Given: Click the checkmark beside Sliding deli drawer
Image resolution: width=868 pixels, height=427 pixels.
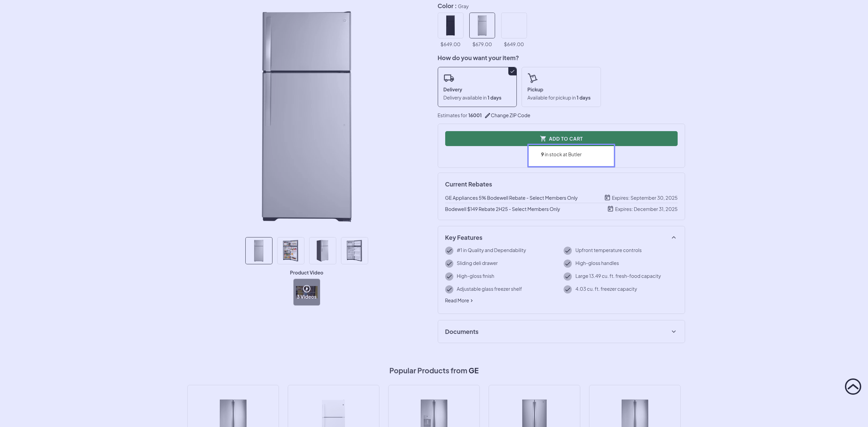Looking at the screenshot, I should [x=449, y=264].
